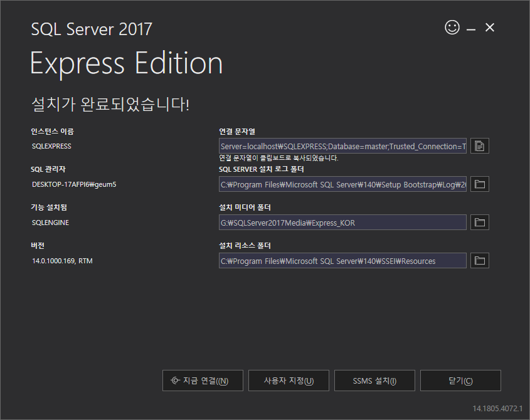The image size is (530, 420).
Task: Open installation resources folder icon
Action: click(x=480, y=261)
